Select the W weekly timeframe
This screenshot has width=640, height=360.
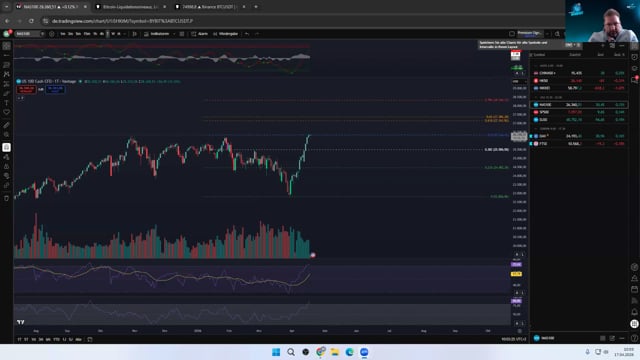pos(113,34)
